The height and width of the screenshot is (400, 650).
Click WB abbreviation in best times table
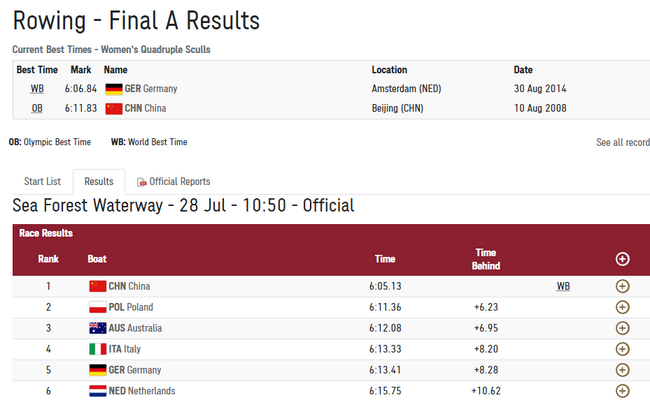[x=37, y=89]
